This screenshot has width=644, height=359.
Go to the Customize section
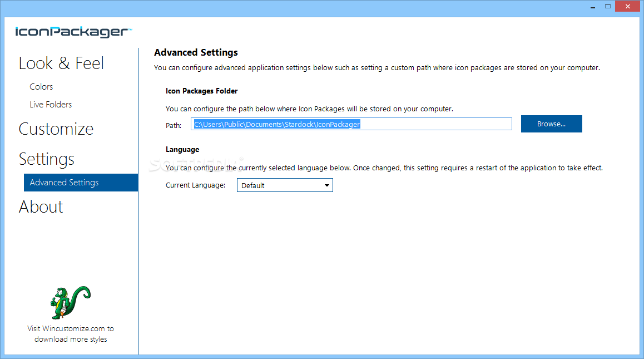point(56,129)
